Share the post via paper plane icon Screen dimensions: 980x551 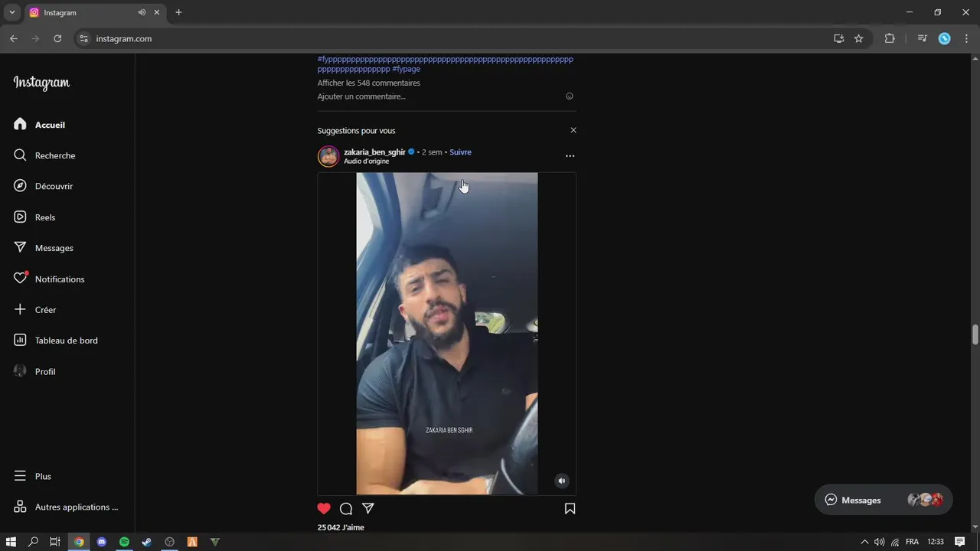pyautogui.click(x=368, y=509)
